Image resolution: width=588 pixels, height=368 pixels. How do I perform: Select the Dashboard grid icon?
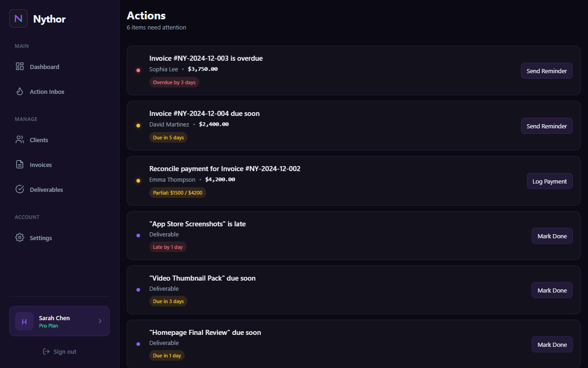[20, 66]
